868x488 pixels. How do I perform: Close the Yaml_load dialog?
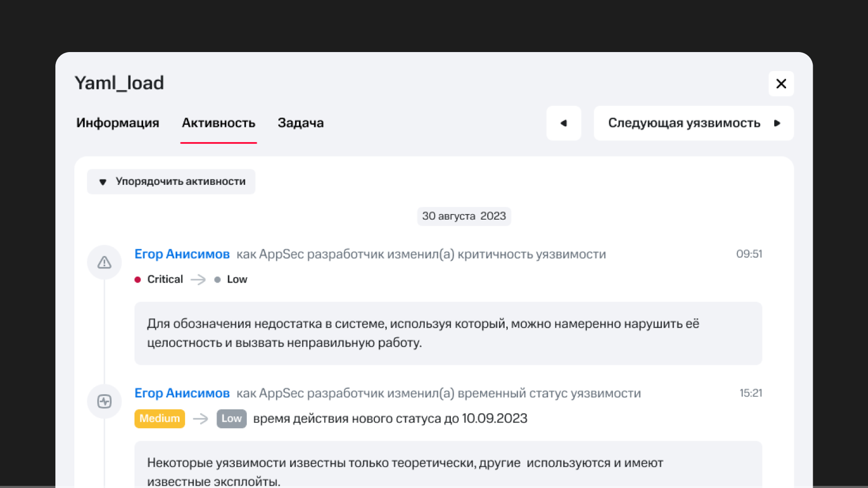point(781,84)
